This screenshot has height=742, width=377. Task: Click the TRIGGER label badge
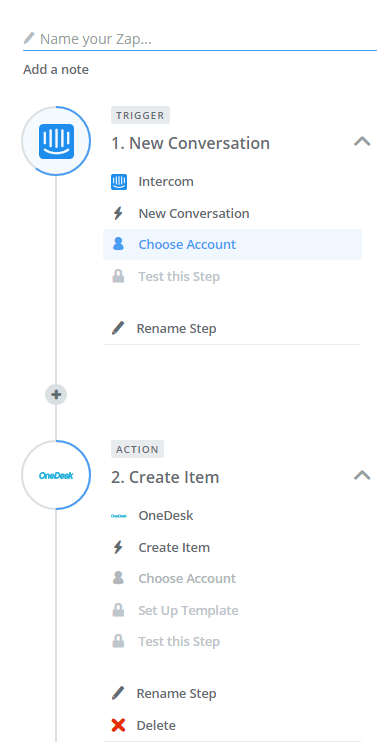[x=140, y=115]
